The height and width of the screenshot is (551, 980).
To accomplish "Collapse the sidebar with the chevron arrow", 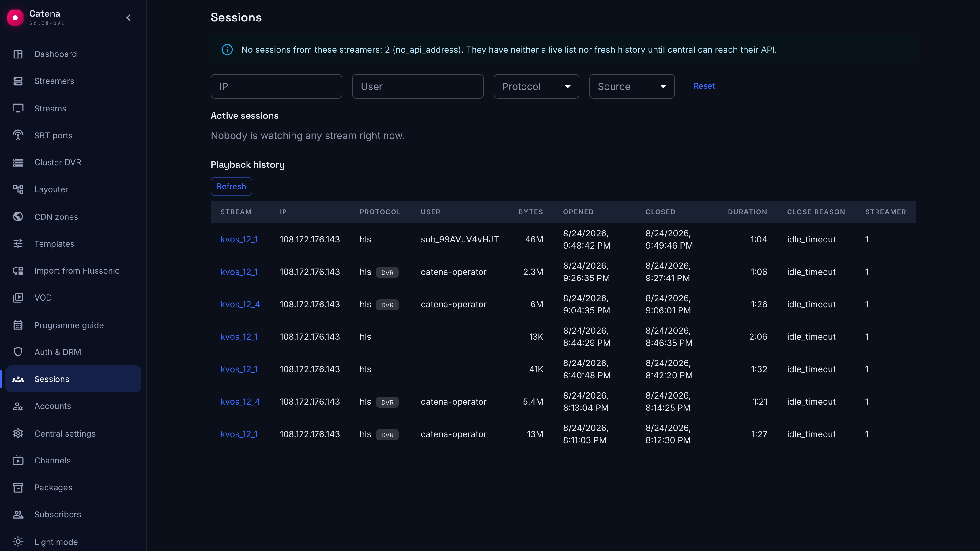I will coord(129,17).
